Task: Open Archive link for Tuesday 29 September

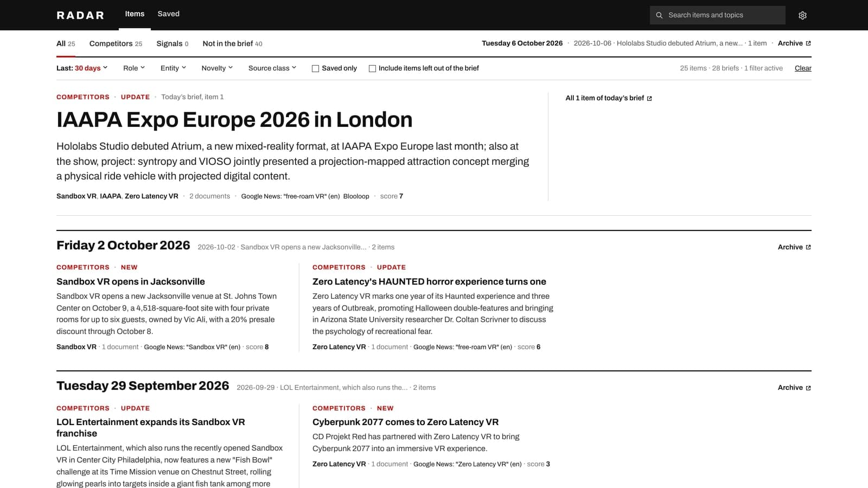Action: click(x=794, y=388)
